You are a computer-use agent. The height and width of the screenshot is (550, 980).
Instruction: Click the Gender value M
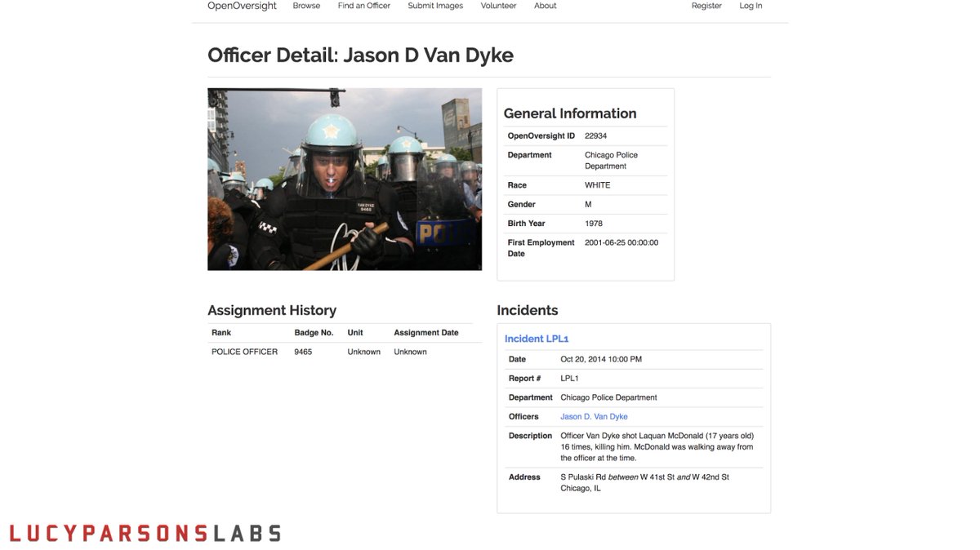[x=588, y=205]
